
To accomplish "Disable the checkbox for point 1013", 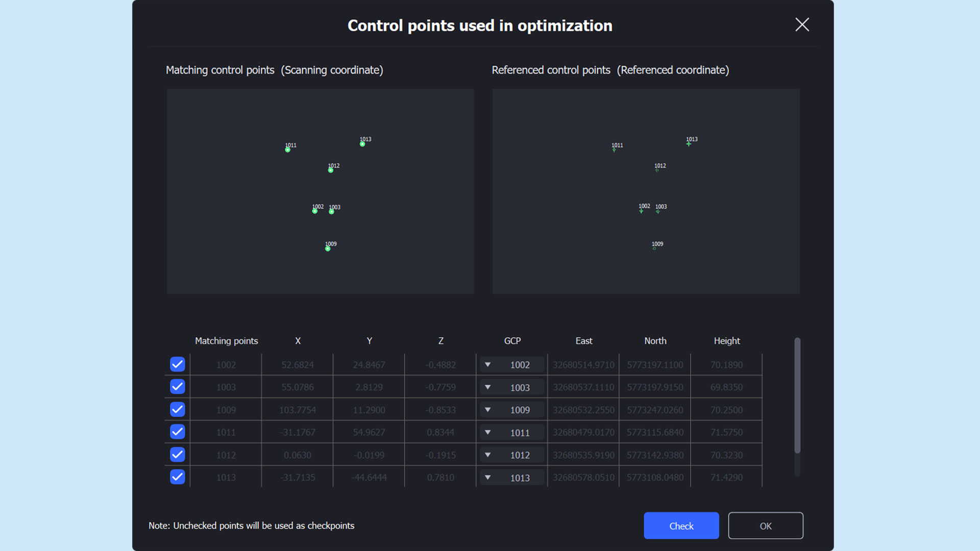I will point(177,477).
